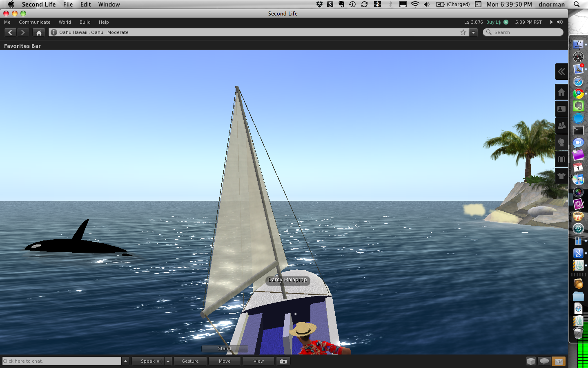Go forward with the right arrow button
The width and height of the screenshot is (588, 368).
coord(23,32)
